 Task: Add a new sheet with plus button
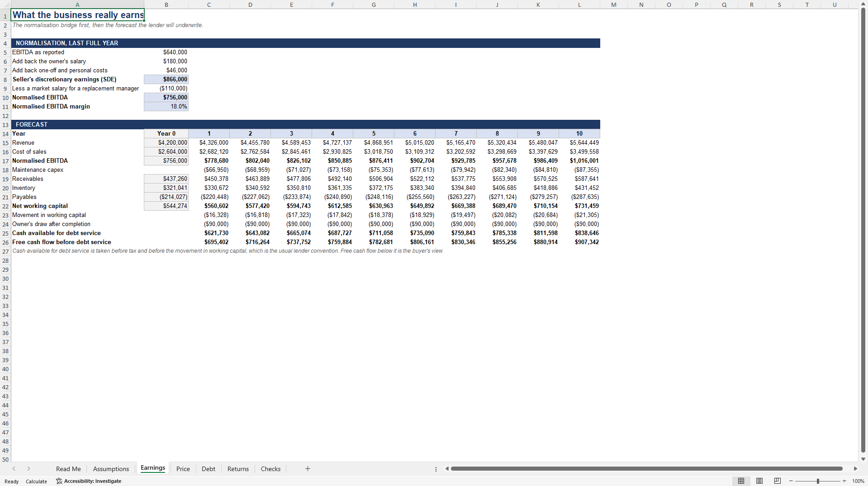pos(308,469)
